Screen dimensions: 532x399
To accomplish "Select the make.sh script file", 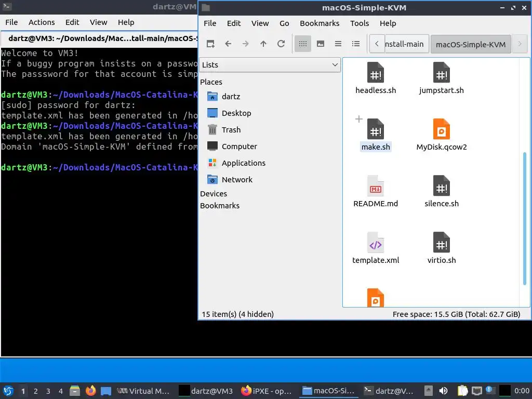I will [x=376, y=135].
